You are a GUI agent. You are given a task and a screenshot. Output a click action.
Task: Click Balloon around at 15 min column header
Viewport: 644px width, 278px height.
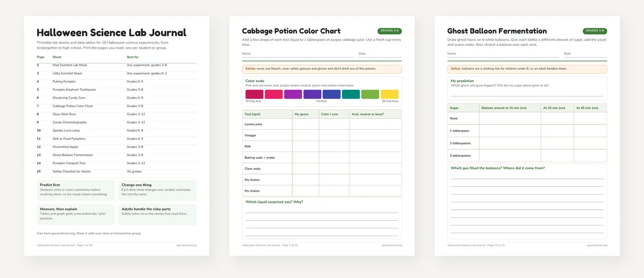(504, 108)
